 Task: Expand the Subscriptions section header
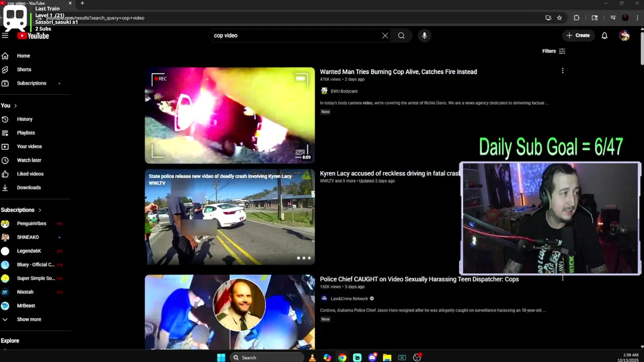(x=21, y=210)
